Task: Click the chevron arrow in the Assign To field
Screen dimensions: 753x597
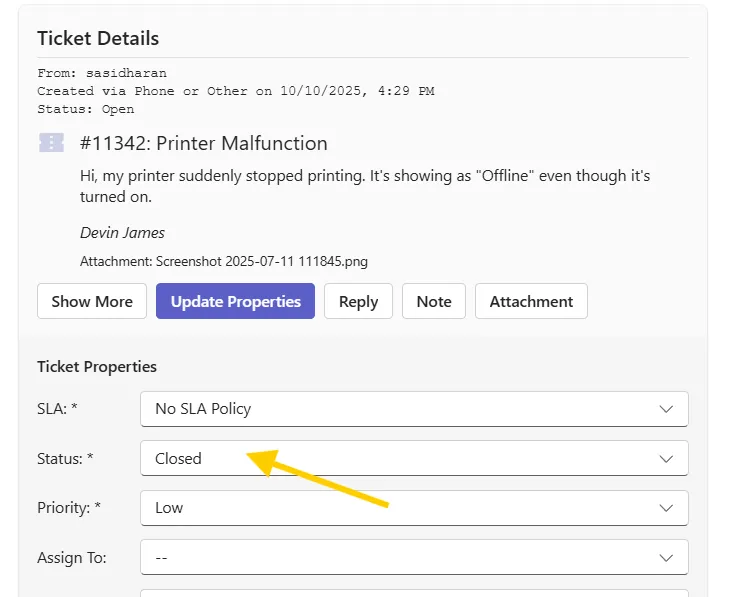Action: tap(666, 557)
